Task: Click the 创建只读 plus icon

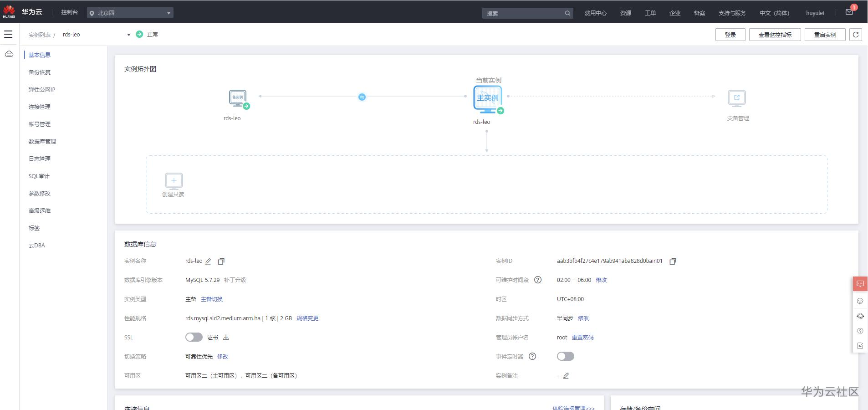Action: [x=174, y=181]
